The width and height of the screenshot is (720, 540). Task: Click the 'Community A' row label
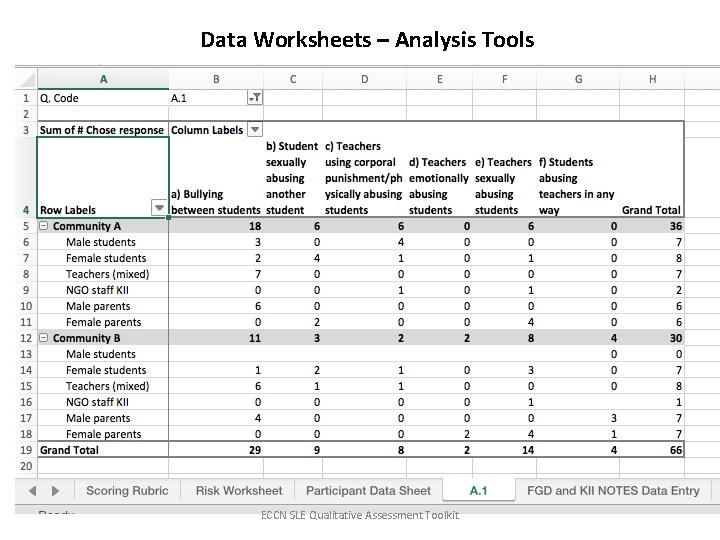pos(87,226)
